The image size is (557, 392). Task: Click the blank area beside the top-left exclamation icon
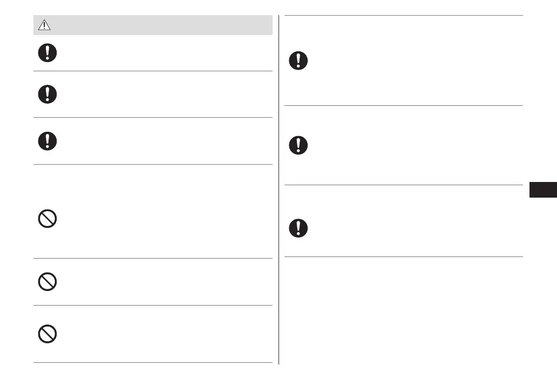click(162, 53)
